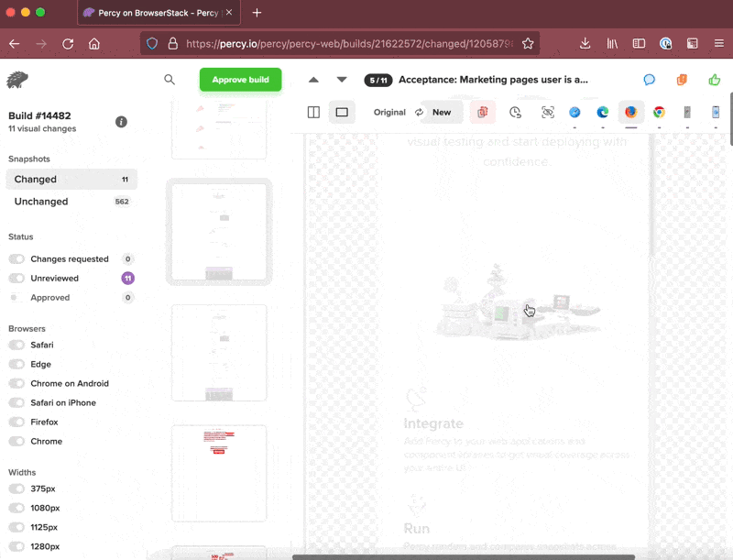Go to next snapshot with down arrow
This screenshot has width=733, height=560.
tap(342, 80)
